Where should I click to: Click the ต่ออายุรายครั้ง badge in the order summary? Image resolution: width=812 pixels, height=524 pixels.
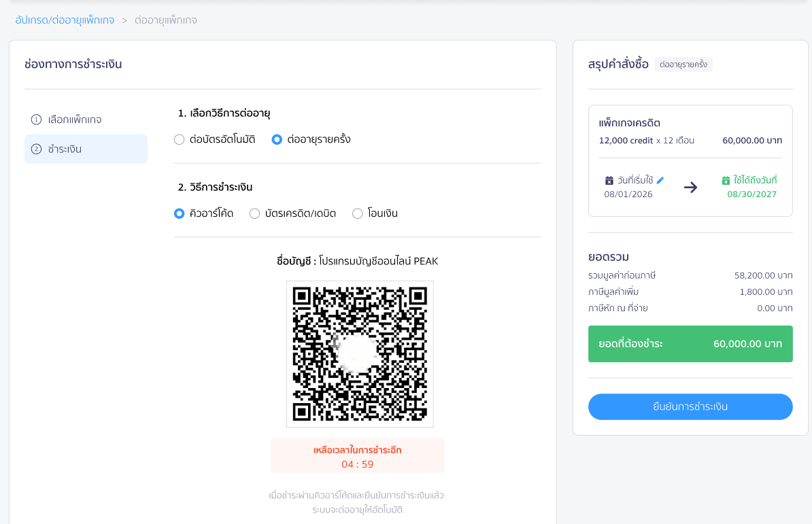683,65
